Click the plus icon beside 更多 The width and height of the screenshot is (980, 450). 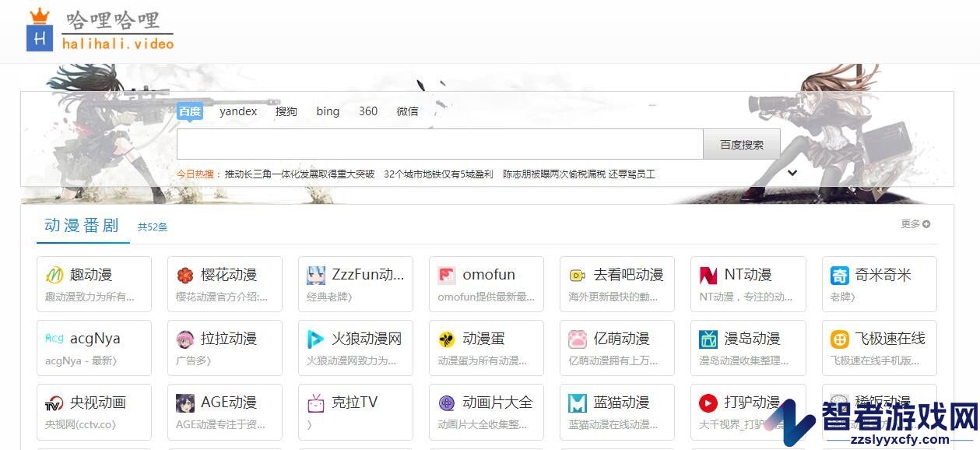pos(926,224)
